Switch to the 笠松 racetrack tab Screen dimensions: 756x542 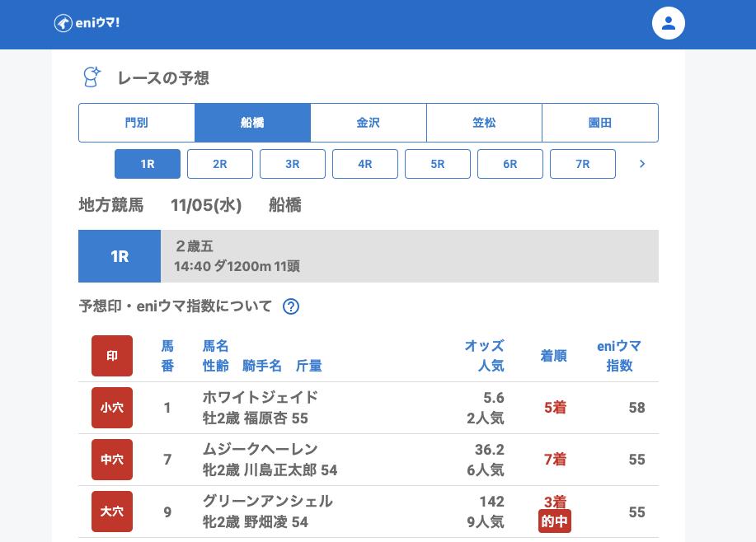(x=484, y=123)
